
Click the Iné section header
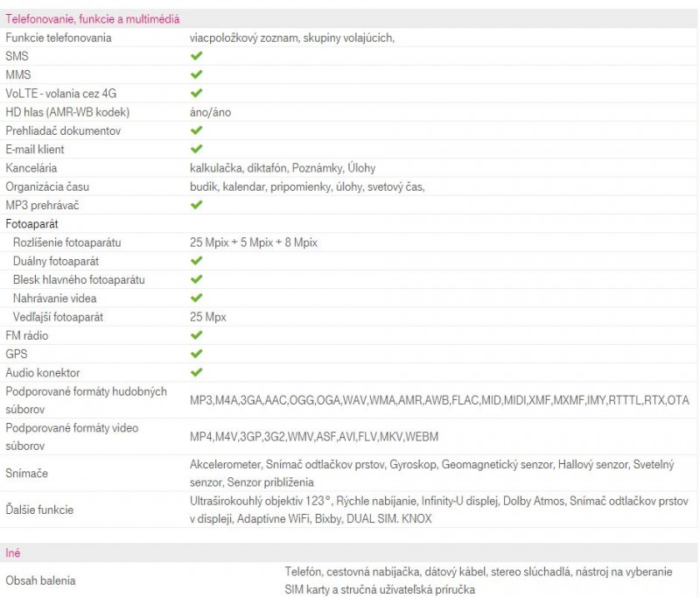tap(13, 553)
